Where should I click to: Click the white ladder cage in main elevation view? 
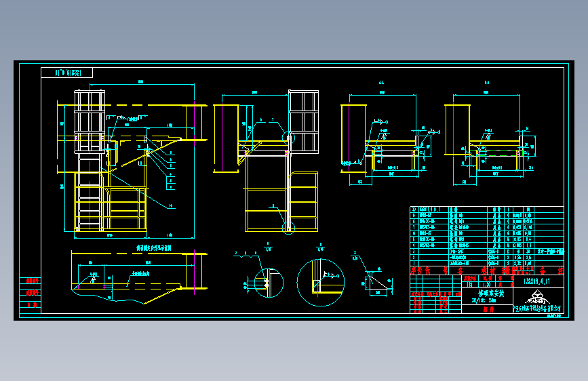point(90,122)
